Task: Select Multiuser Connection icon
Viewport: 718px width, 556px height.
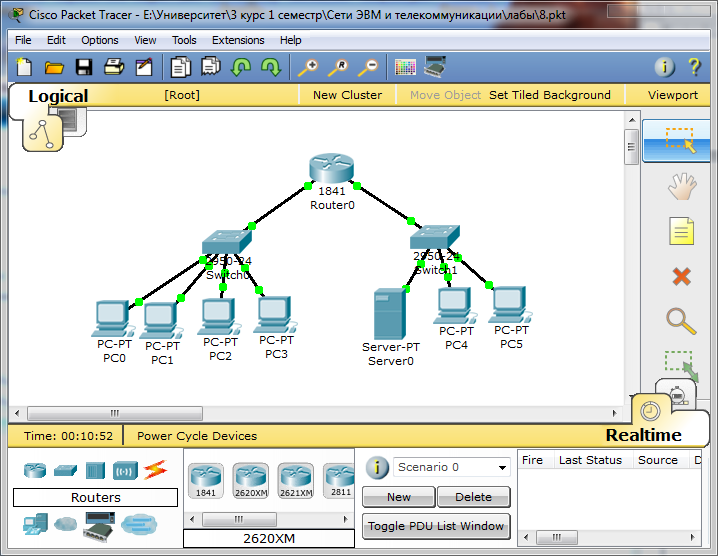Action: click(x=139, y=524)
